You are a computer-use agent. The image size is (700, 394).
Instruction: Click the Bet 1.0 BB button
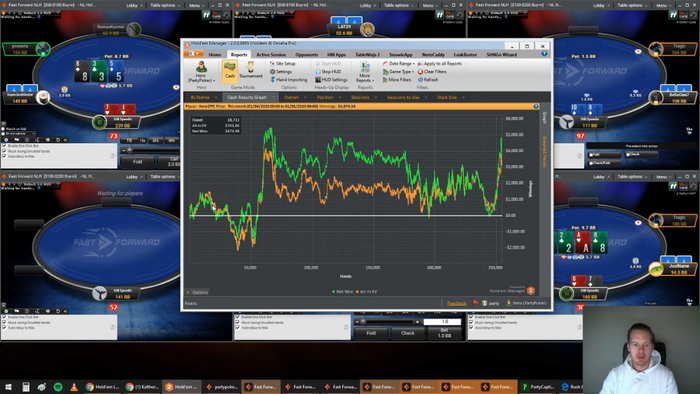[x=444, y=333]
